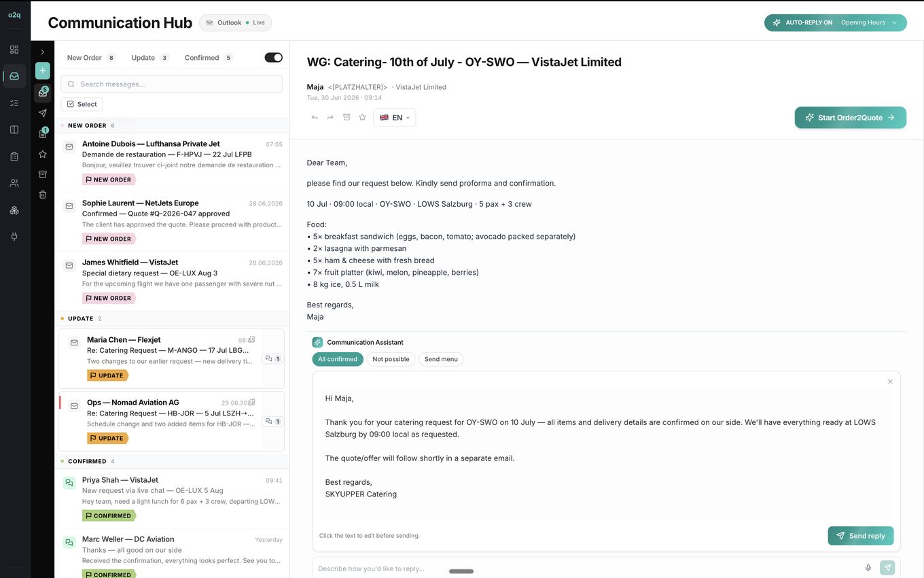The width and height of the screenshot is (924, 578).
Task: Open Marc Weller — DC Aviation message
Action: click(172, 554)
